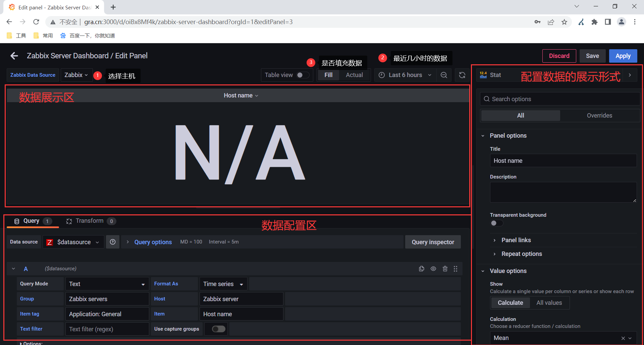644x345 pixels.
Task: Save the dashboard
Action: [x=592, y=56]
